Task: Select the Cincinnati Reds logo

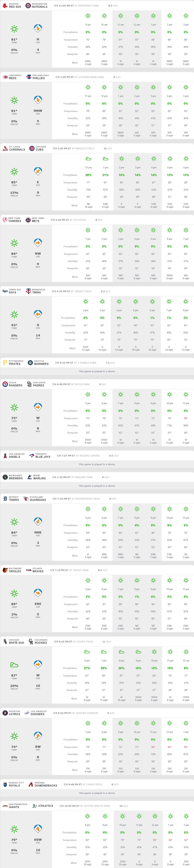Action: tap(5, 77)
